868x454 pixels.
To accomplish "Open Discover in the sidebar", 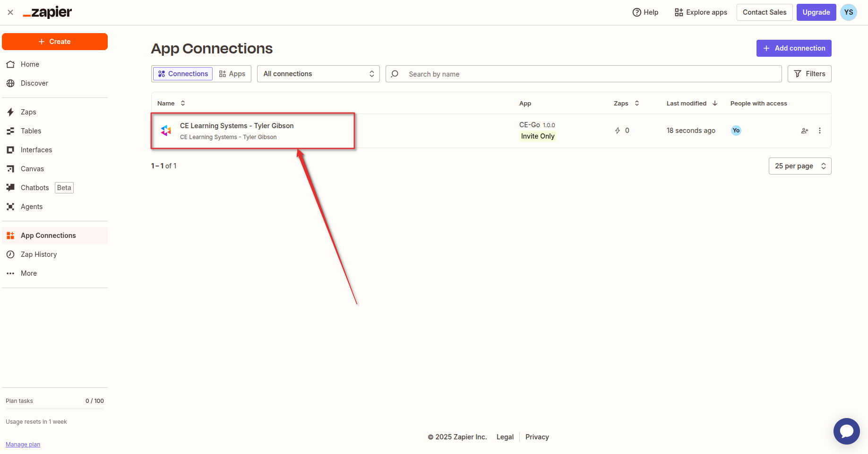I will (55, 83).
